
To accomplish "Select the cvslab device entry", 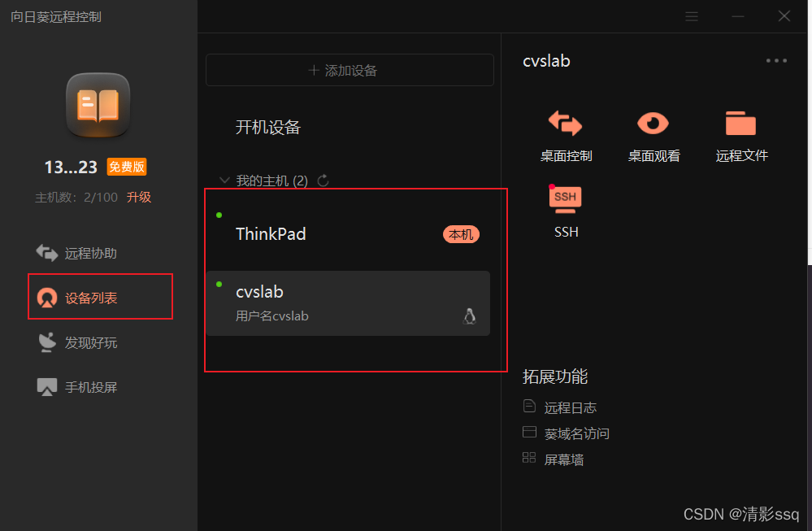I will tap(348, 303).
